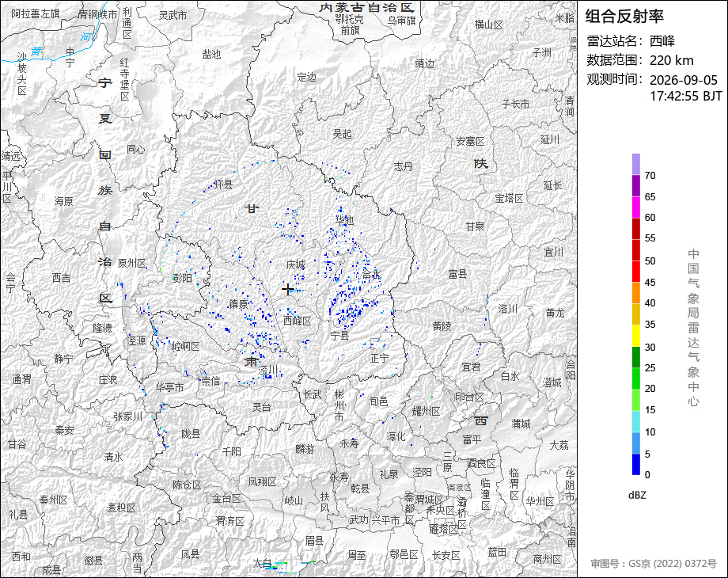This screenshot has width=728, height=578.
Task: Click the 西吉 map label
Action: pyautogui.click(x=61, y=278)
